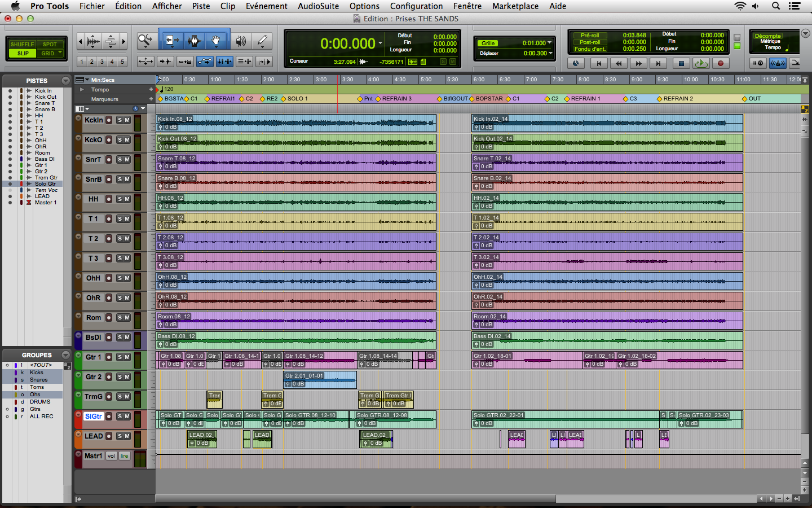Recall zoom preset 3
Image resolution: width=812 pixels, height=508 pixels.
click(x=102, y=62)
